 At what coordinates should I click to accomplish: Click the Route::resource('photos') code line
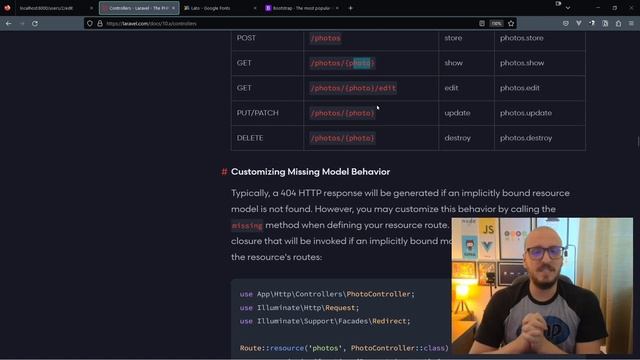[x=344, y=348]
